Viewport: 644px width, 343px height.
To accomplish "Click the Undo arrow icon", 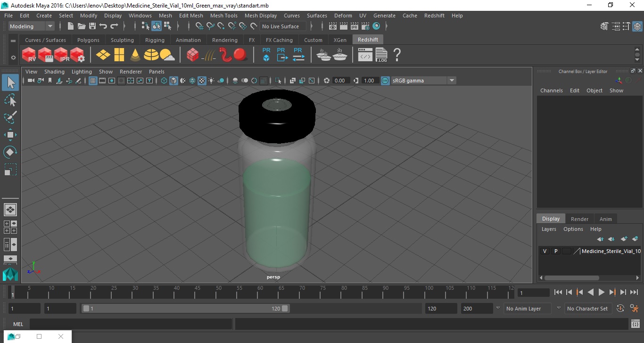I will [x=103, y=26].
